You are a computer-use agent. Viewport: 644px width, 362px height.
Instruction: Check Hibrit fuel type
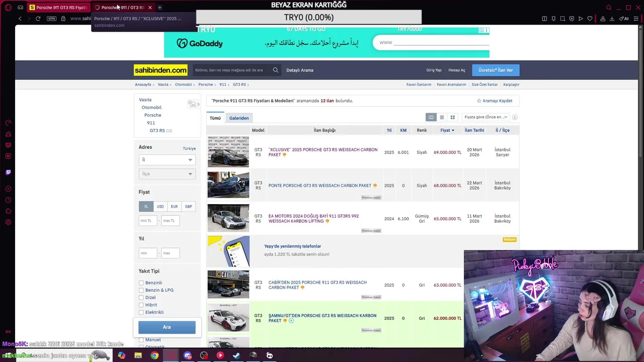(x=141, y=305)
